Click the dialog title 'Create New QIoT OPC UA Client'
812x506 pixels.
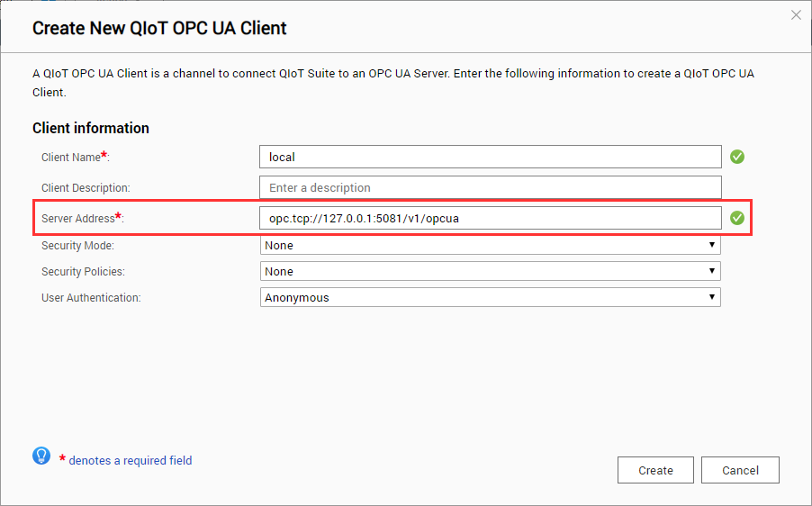tap(159, 28)
